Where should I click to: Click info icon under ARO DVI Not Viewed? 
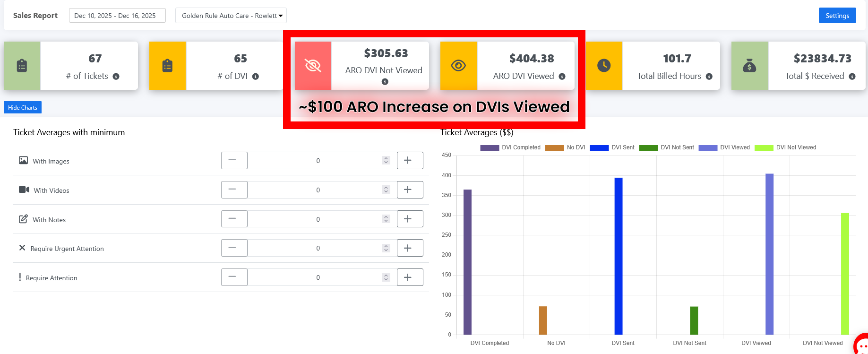pyautogui.click(x=385, y=82)
